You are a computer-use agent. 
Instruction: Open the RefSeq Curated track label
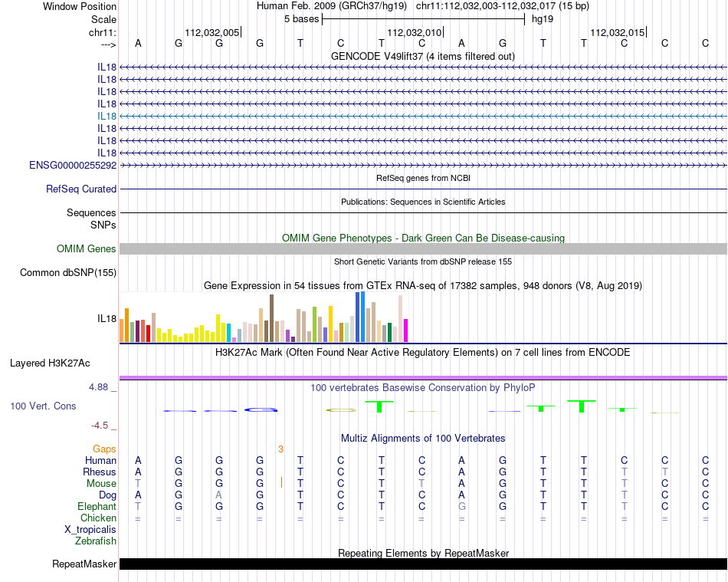(81, 189)
